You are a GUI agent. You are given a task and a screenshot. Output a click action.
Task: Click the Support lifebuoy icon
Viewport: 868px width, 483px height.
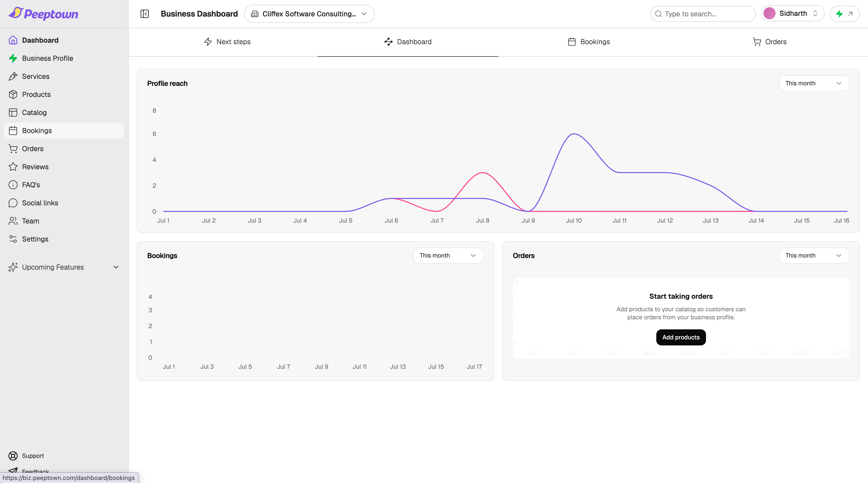[x=13, y=456]
